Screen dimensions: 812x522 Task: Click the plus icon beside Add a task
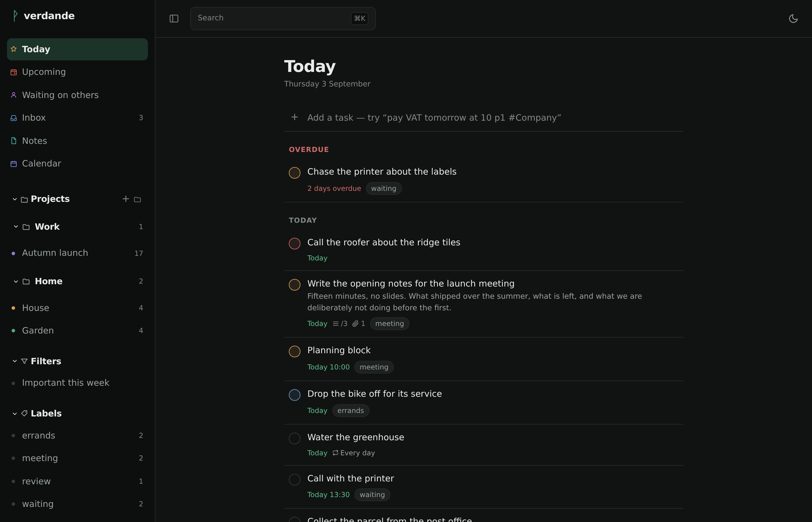(295, 117)
